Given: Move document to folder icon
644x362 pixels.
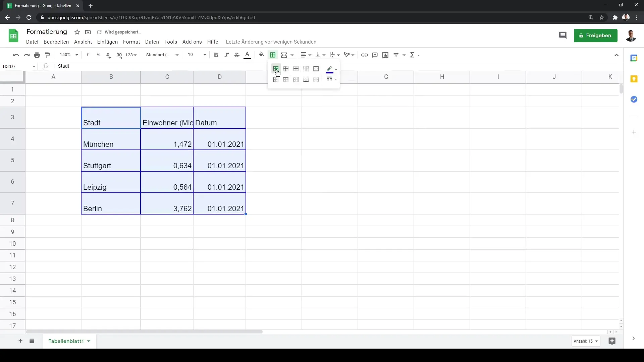Looking at the screenshot, I should [x=88, y=32].
